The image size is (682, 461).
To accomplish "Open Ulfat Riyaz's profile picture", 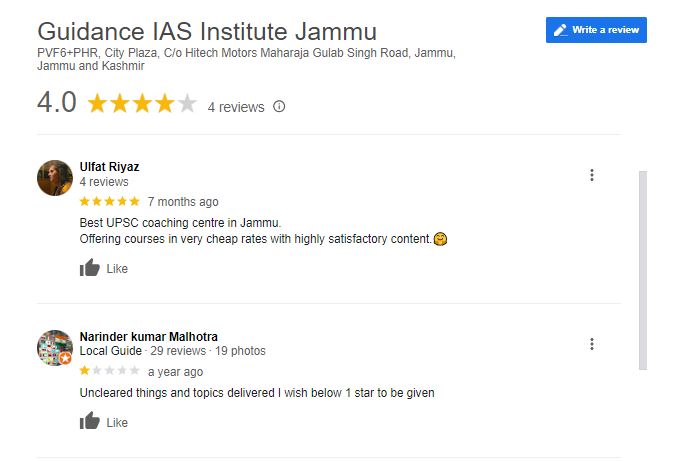I will pyautogui.click(x=55, y=178).
